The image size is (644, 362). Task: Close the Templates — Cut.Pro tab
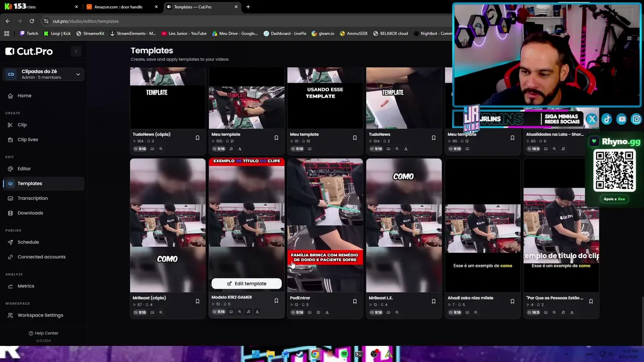[236, 7]
